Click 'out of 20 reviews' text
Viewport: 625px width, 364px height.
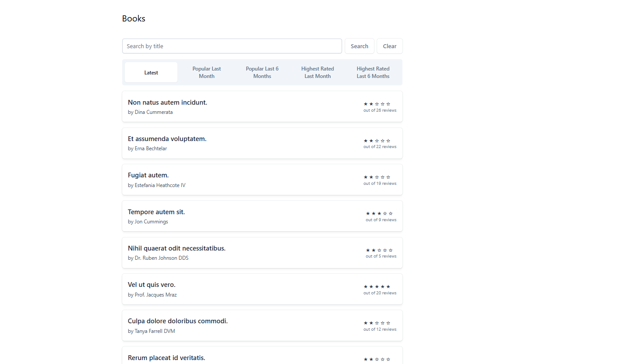point(380,293)
